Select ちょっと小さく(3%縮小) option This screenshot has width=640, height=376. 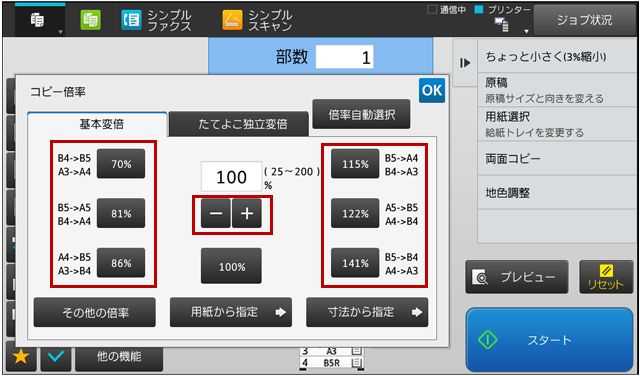[557, 56]
